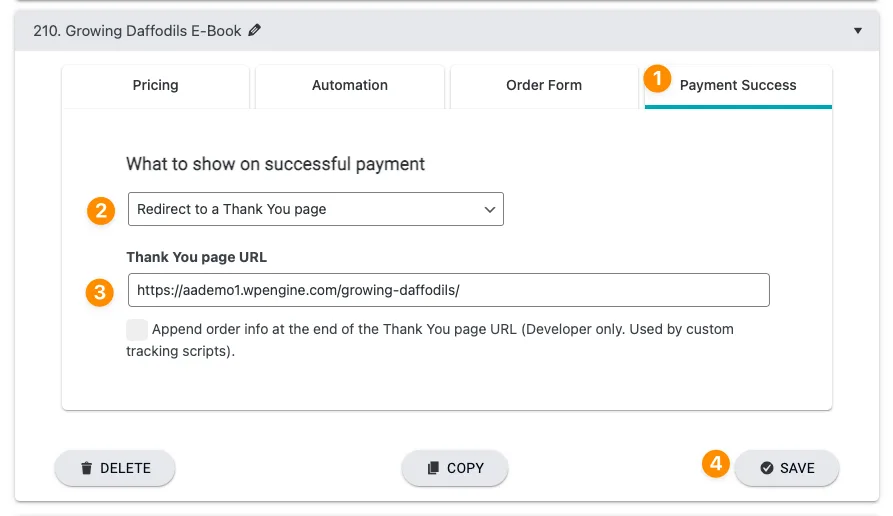Open the 'Redirect to a Thank You page' dropdown
893x516 pixels.
315,209
